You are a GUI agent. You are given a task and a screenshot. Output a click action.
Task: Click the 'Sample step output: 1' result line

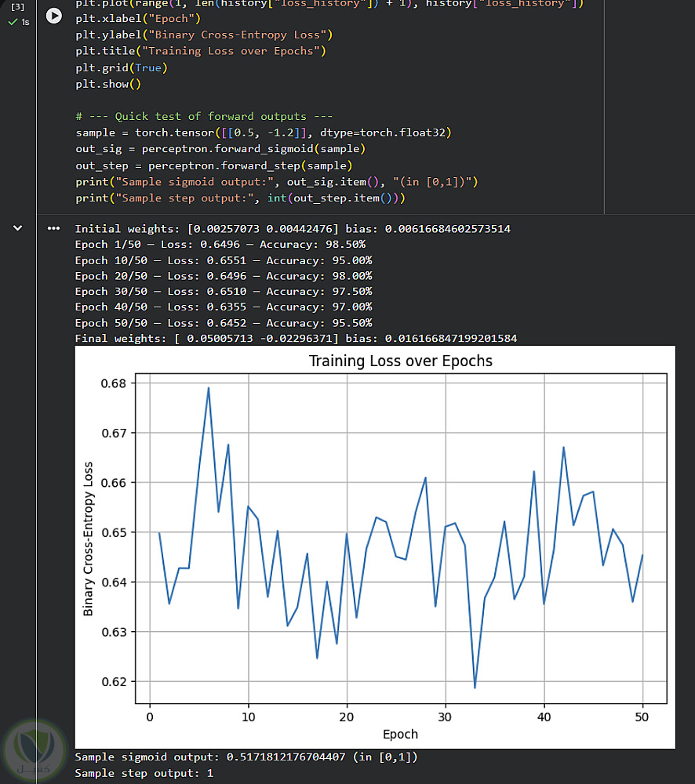144,773
